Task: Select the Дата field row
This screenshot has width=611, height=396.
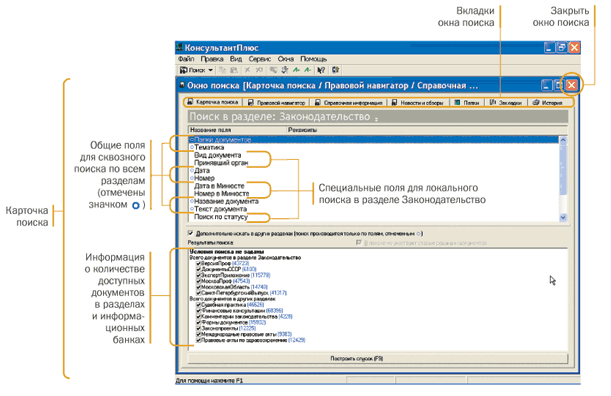Action: tap(373, 171)
